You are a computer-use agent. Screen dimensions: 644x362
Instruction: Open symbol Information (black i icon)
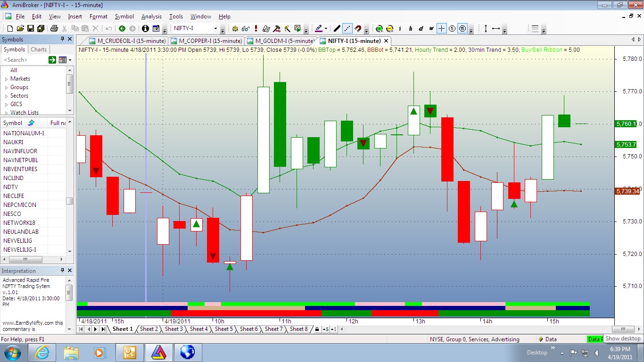(x=145, y=28)
